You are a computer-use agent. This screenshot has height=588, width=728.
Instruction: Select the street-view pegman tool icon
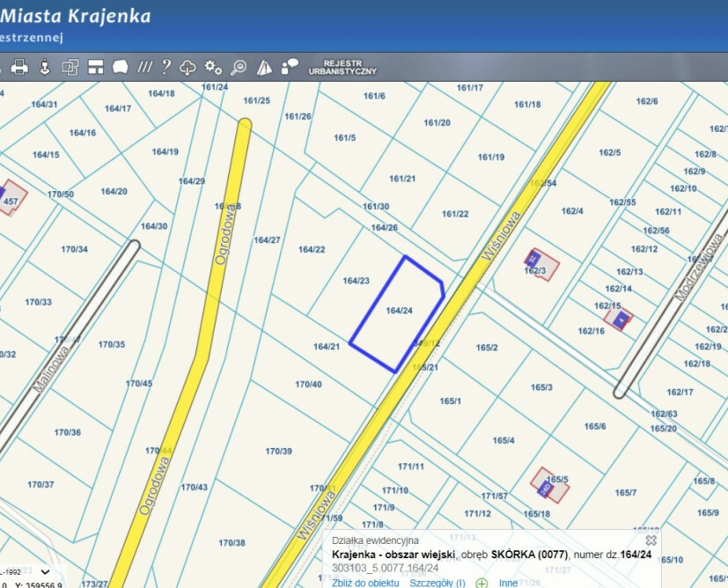click(x=44, y=67)
